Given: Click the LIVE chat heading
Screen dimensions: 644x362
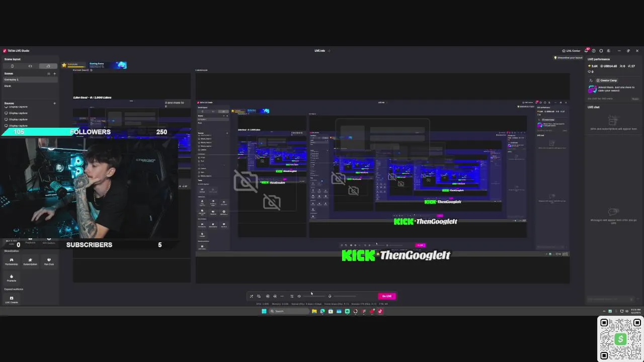Looking at the screenshot, I should coord(594,107).
